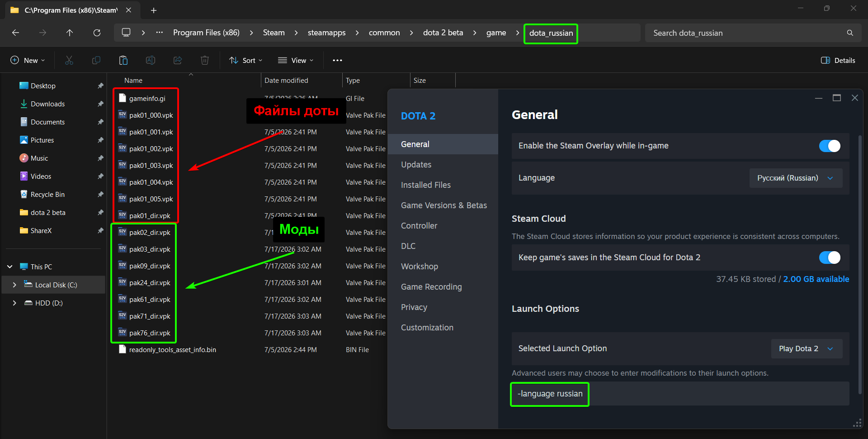Viewport: 868px width, 439px height.
Task: Refresh the current folder view
Action: pyautogui.click(x=97, y=33)
